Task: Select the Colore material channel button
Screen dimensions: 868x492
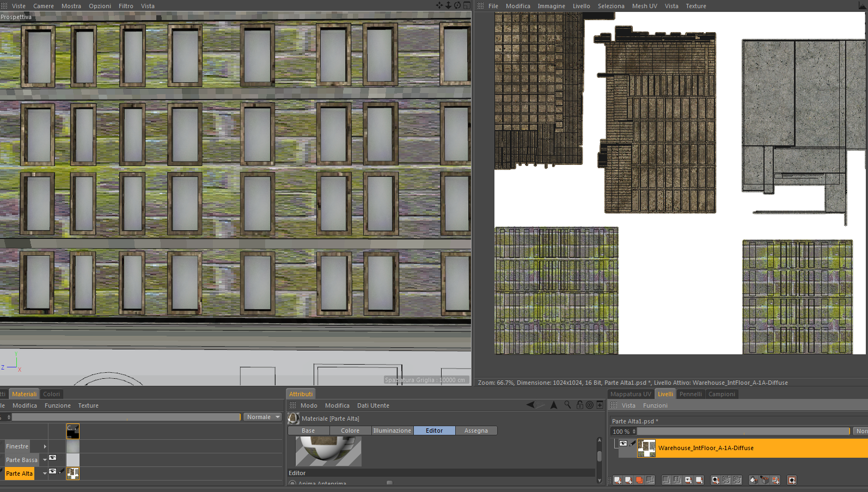Action: [350, 430]
